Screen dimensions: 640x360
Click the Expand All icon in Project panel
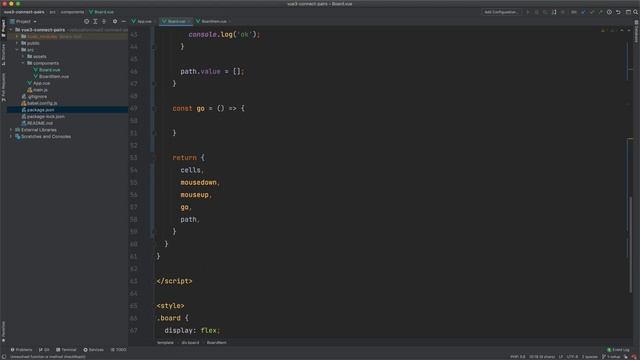pos(95,21)
